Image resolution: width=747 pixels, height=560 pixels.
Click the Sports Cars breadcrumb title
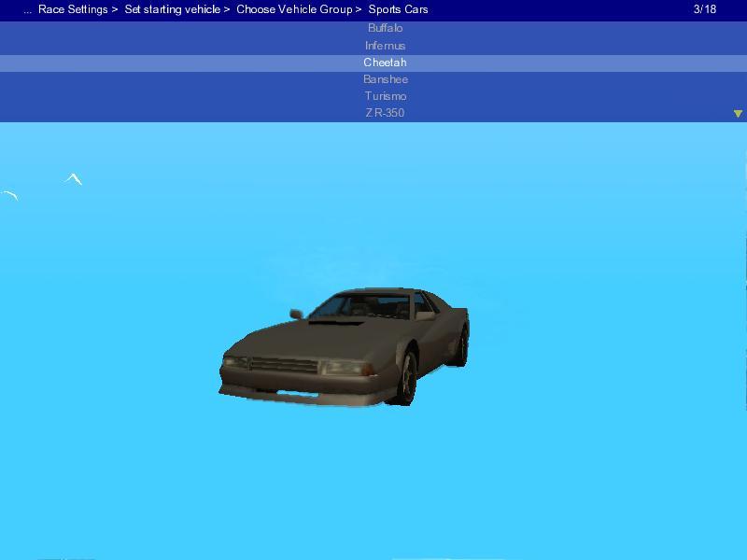coord(398,9)
